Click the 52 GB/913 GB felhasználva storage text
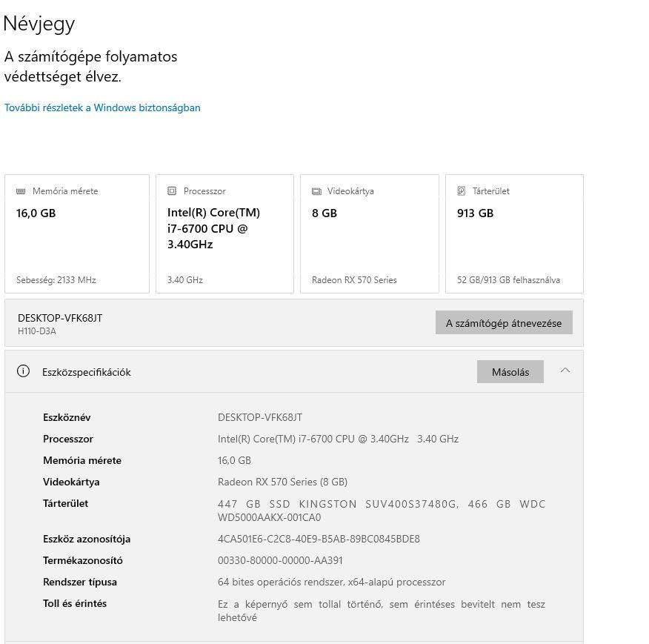Image resolution: width=649 pixels, height=644 pixels. (508, 280)
